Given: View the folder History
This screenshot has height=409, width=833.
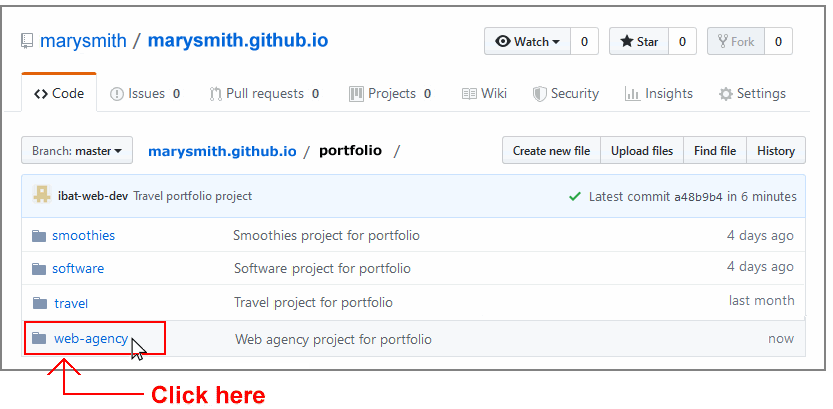Looking at the screenshot, I should point(776,151).
